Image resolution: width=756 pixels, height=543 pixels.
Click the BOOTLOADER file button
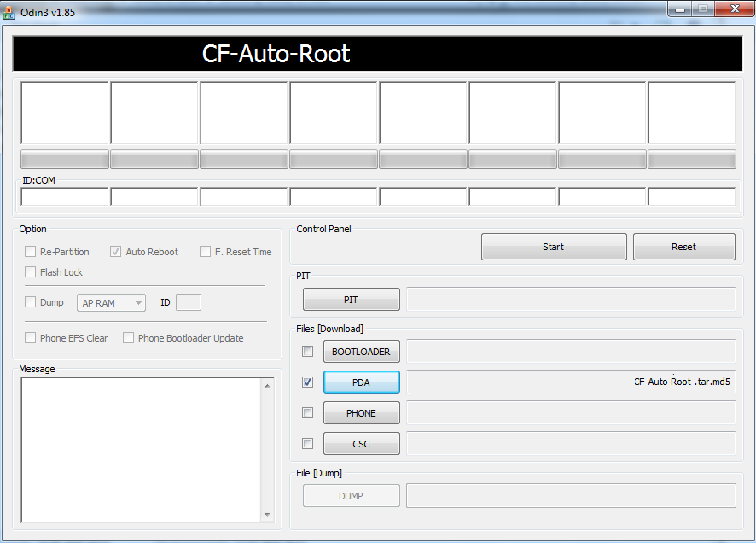click(x=362, y=352)
